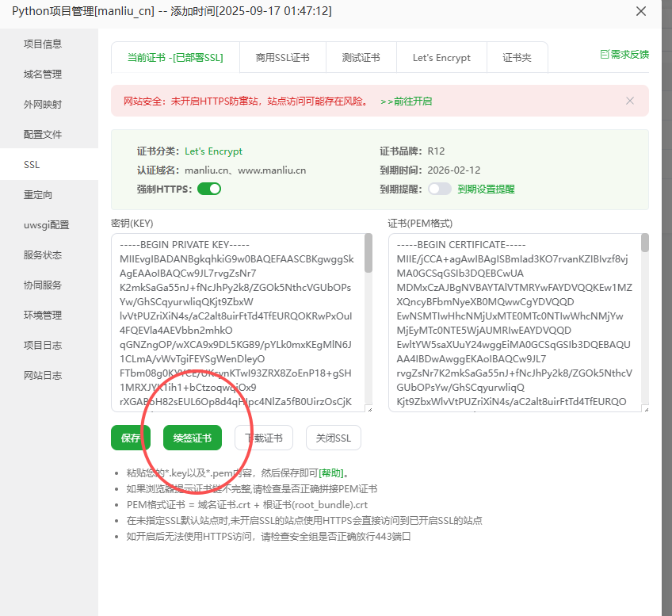Viewport: 672px width, 616px height.
Task: Dismiss the HTTPS security warning banner
Action: coord(630,101)
